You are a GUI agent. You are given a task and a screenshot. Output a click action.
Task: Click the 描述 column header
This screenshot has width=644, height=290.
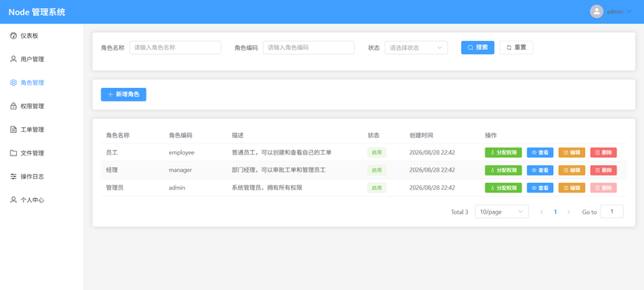(237, 135)
